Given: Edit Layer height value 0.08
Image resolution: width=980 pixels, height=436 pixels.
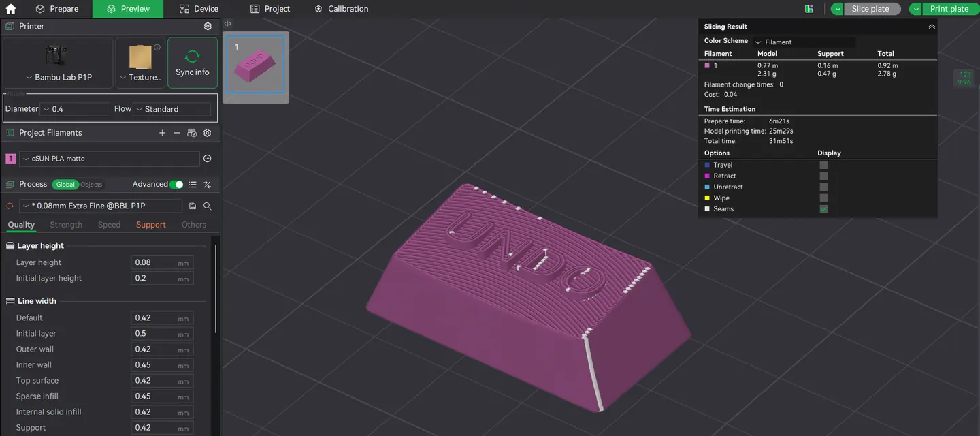Looking at the screenshot, I should 162,262.
